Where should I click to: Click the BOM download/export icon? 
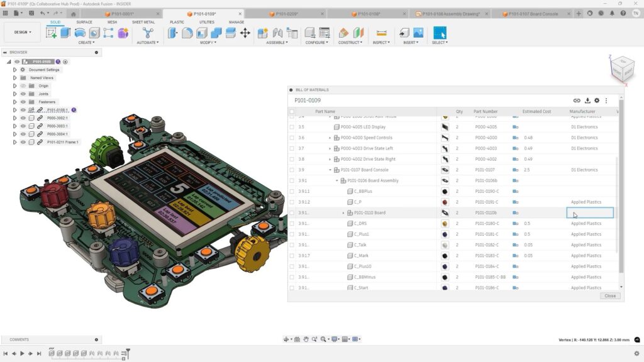tap(587, 101)
